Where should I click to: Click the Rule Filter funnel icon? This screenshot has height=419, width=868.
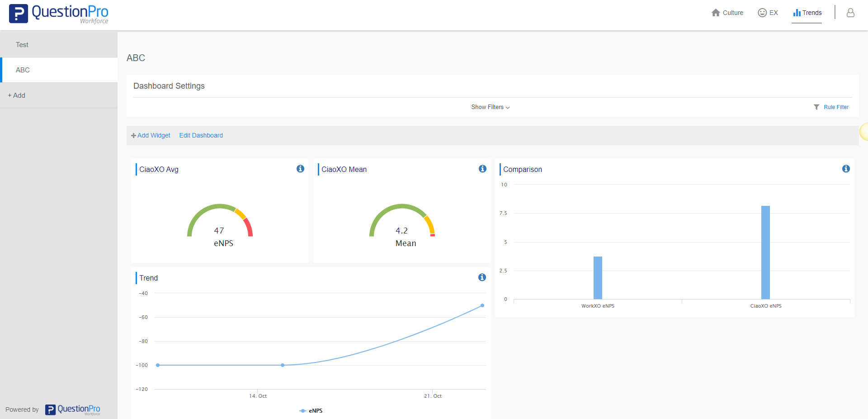point(816,107)
